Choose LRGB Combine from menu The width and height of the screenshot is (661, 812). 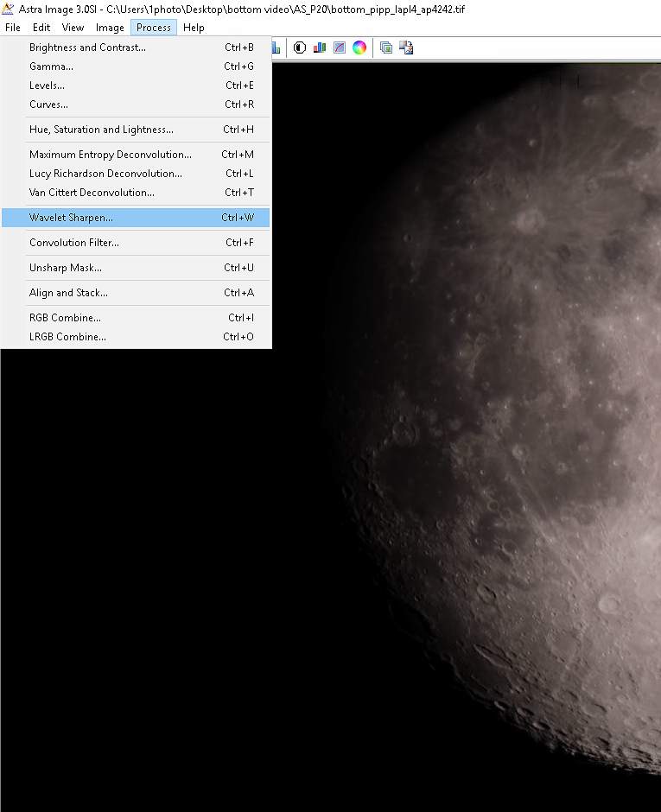136,337
